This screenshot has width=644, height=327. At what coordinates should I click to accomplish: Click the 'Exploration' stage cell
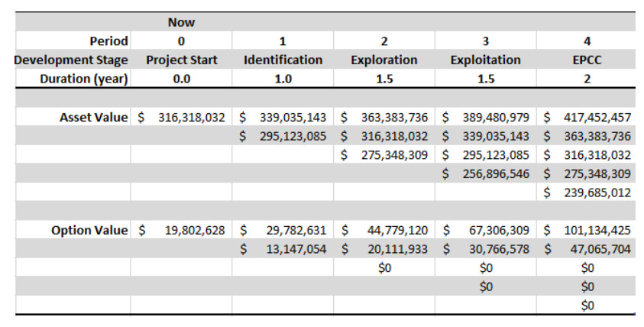click(383, 60)
